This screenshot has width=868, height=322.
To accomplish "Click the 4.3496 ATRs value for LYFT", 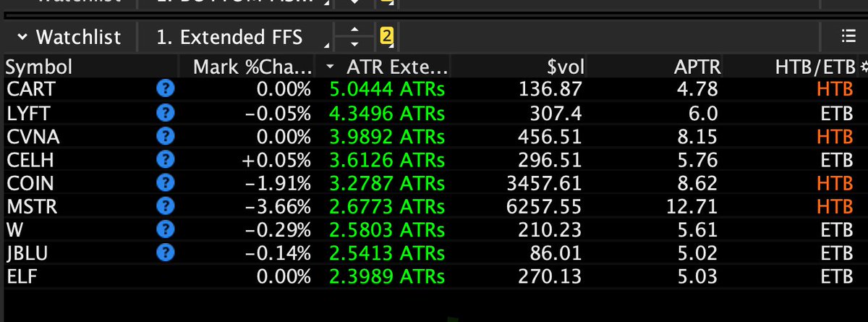I will 386,113.
